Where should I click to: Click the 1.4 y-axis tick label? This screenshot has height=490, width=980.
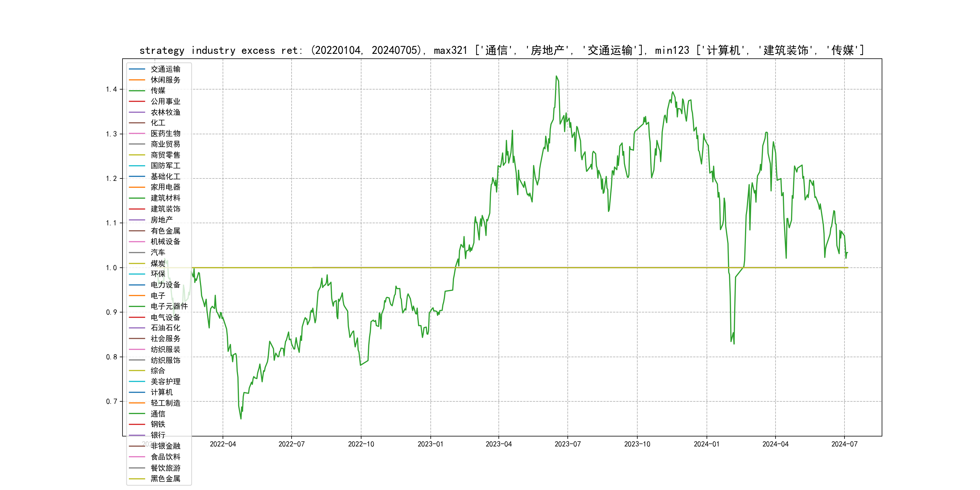111,90
